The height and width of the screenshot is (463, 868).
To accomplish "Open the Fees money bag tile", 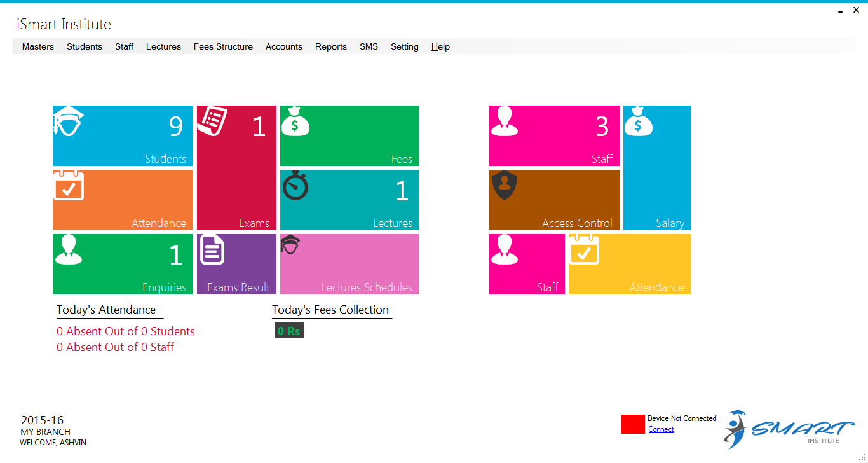I will click(349, 135).
